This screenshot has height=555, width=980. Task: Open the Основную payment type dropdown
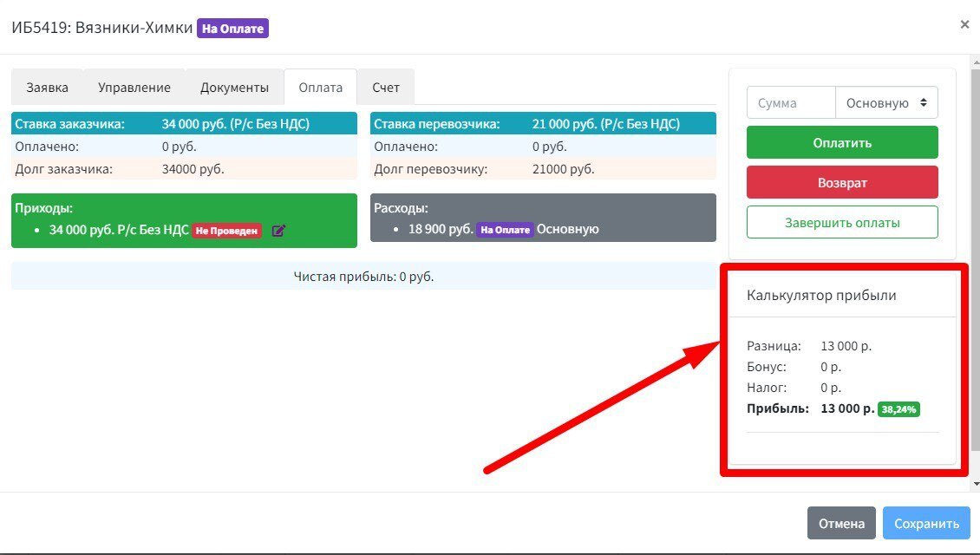tap(886, 102)
